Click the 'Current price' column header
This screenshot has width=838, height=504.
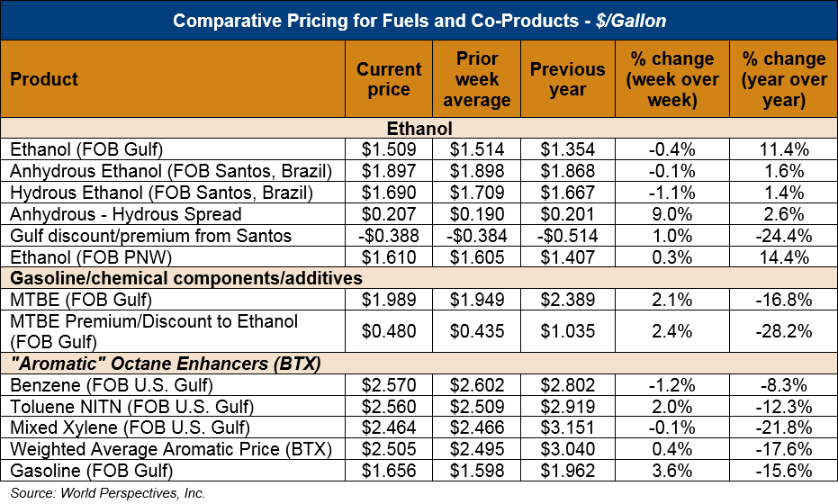coord(389,79)
